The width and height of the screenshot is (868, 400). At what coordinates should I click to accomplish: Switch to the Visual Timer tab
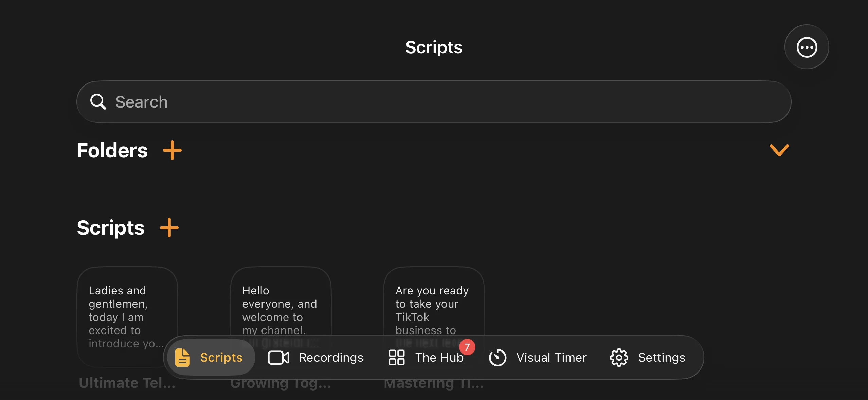[x=538, y=357]
